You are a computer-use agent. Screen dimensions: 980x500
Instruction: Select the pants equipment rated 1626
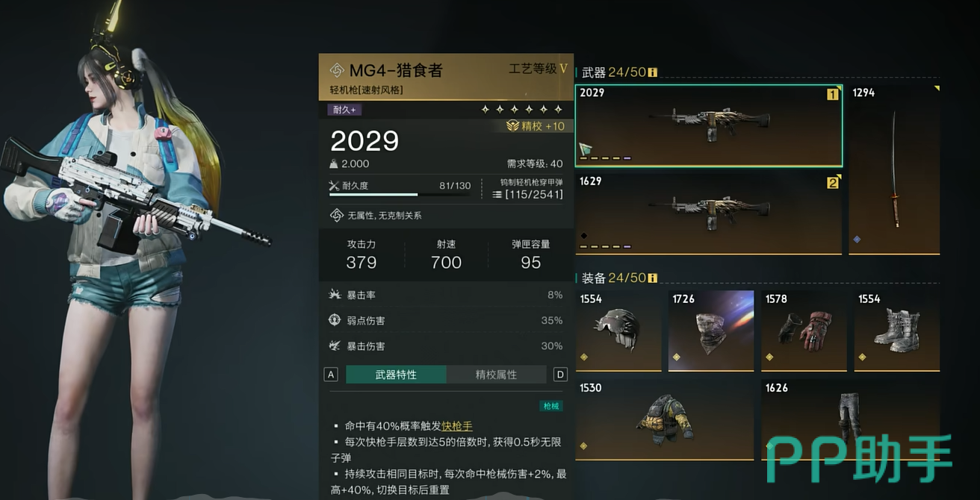pyautogui.click(x=851, y=419)
